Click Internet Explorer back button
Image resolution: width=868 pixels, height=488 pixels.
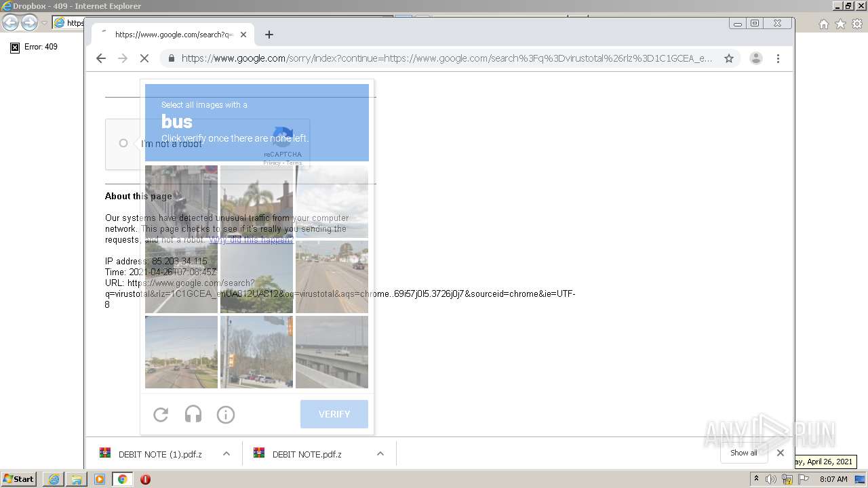pyautogui.click(x=10, y=23)
